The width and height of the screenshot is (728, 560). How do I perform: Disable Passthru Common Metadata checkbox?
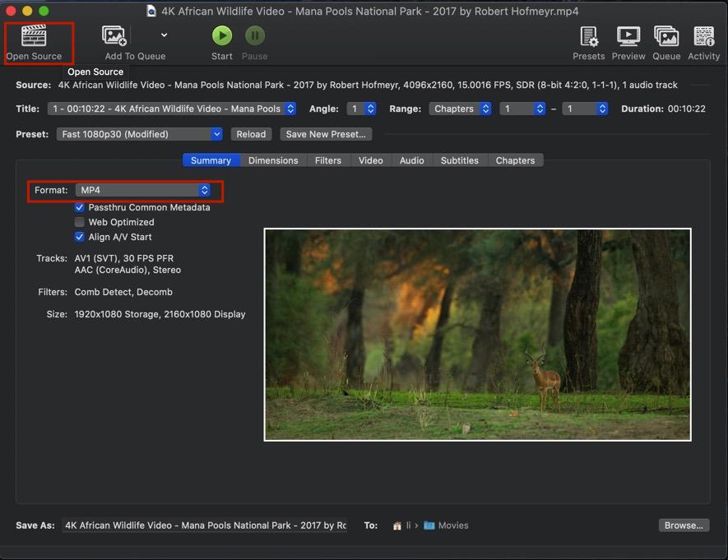click(x=80, y=207)
